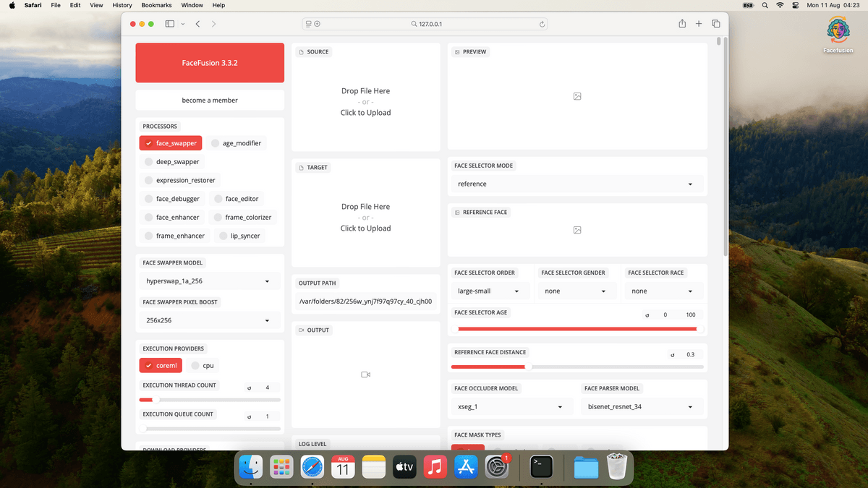Screen dimensions: 868x488
Task: Reset the execution thread count value
Action: (x=250, y=388)
